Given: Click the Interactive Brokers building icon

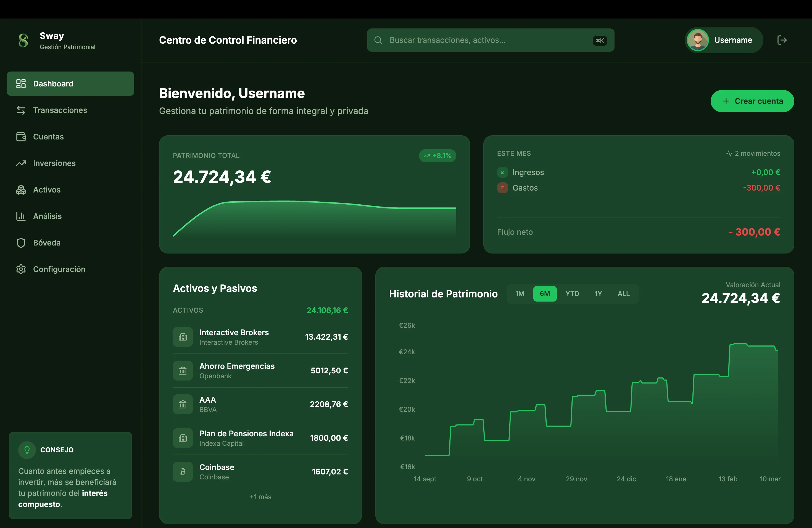Looking at the screenshot, I should click(x=183, y=337).
